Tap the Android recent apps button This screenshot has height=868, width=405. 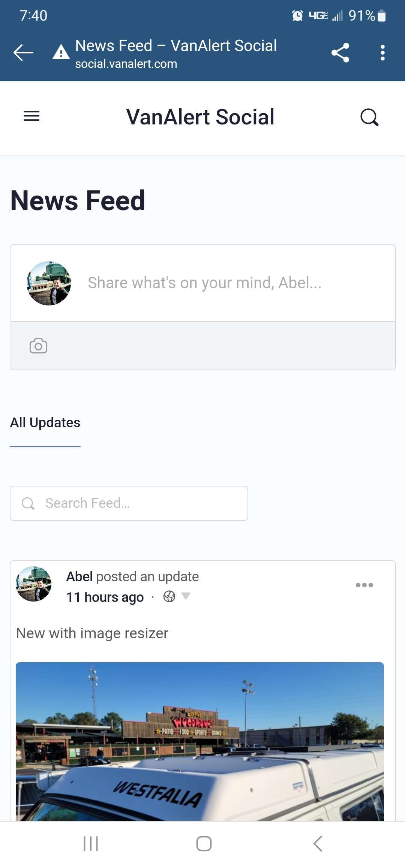click(x=91, y=844)
